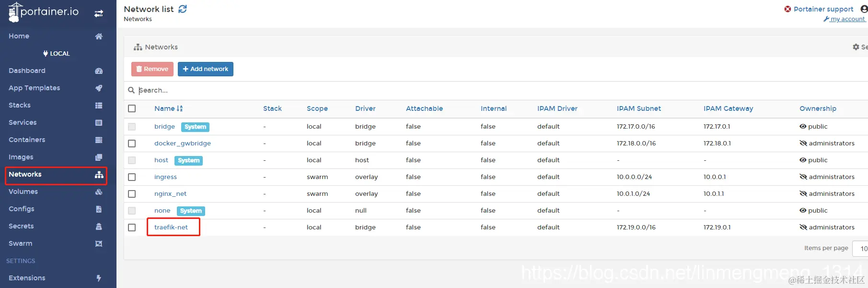Sort by the Internal column header
The image size is (868, 288).
tap(494, 108)
